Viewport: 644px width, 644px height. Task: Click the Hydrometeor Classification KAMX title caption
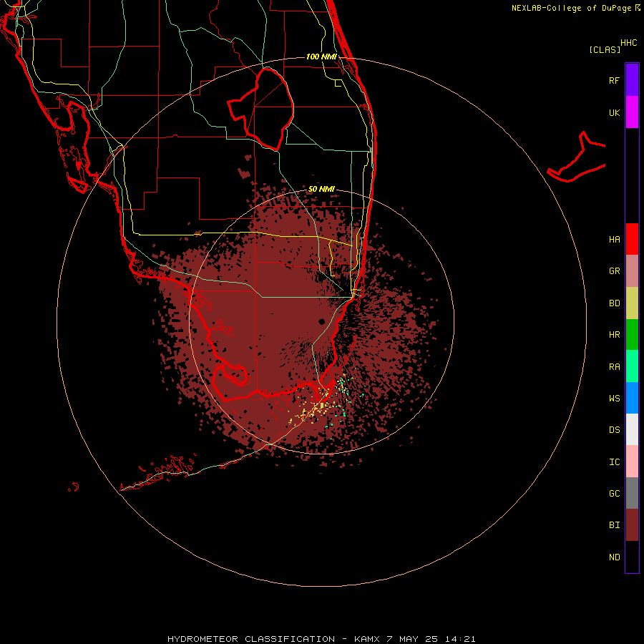[x=321, y=639]
